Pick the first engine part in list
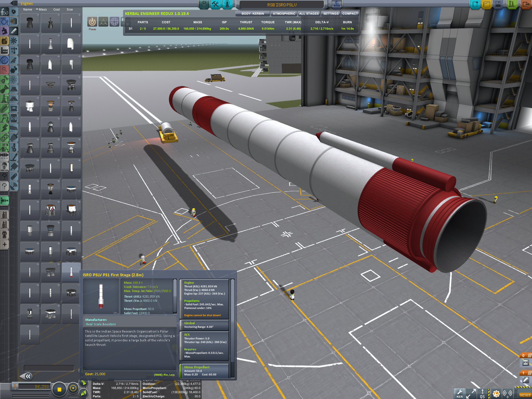The width and height of the screenshot is (532, 399). click(x=30, y=23)
